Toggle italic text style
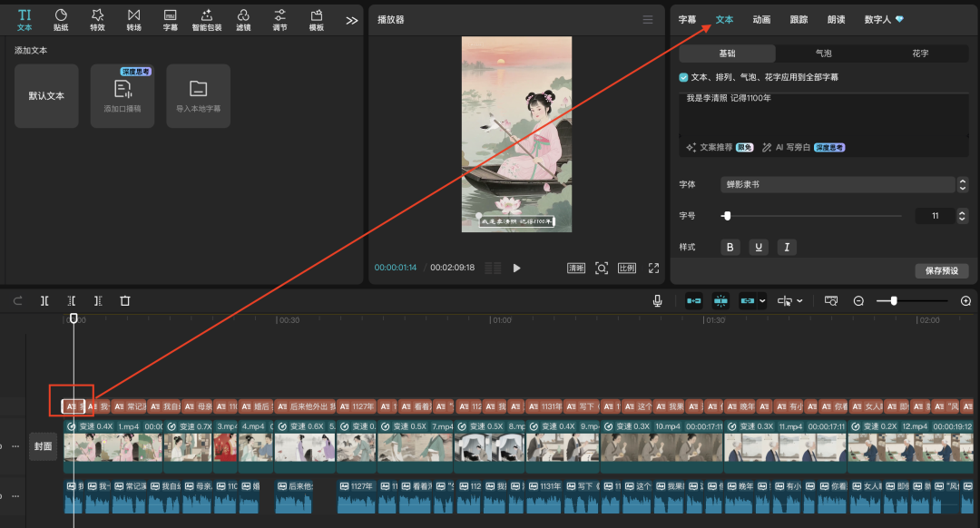 click(x=787, y=248)
